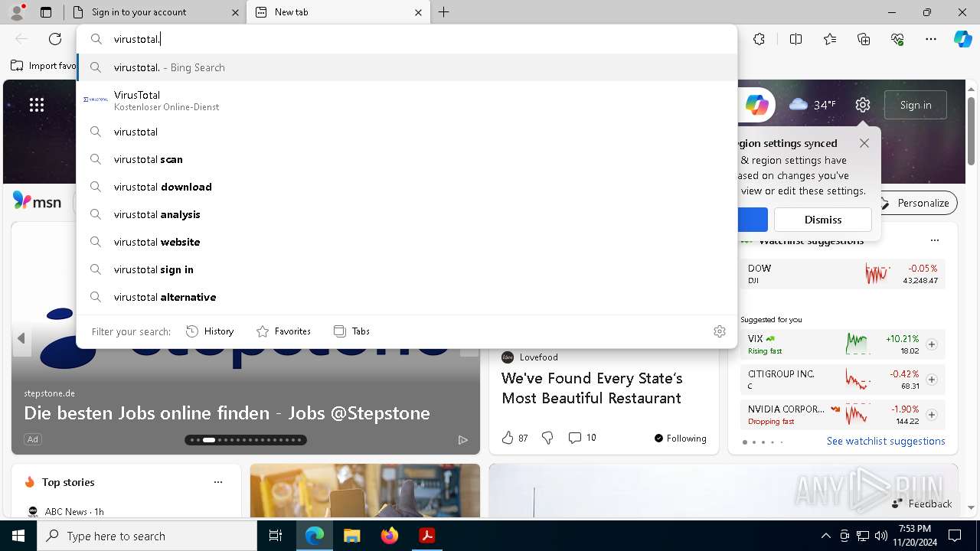Open the tab actions menu icon
The image size is (980, 551).
point(46,12)
